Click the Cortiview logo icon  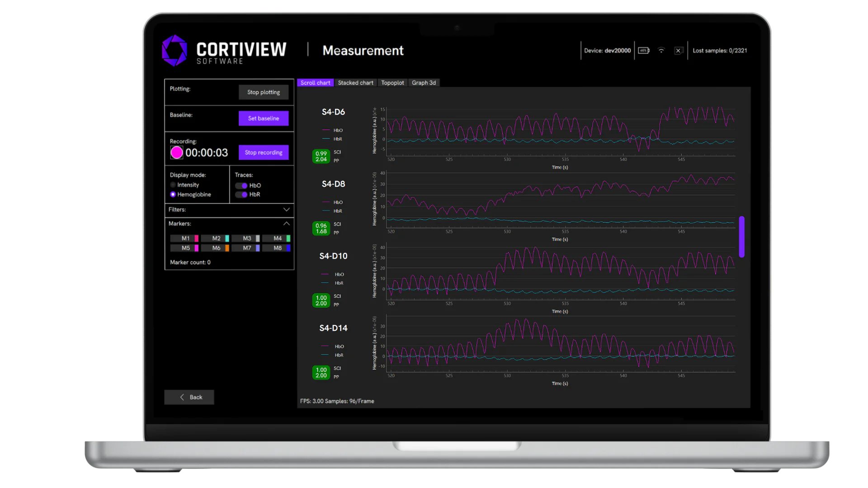click(175, 50)
